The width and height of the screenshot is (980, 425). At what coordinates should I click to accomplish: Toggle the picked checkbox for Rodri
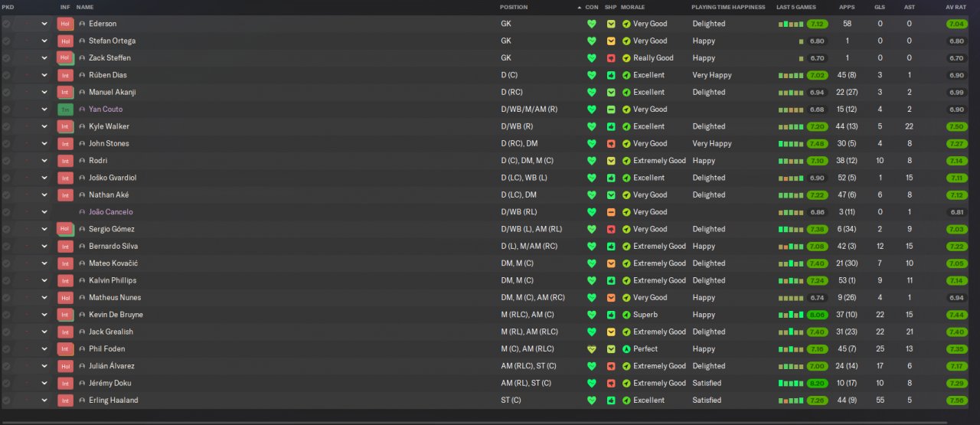coord(6,161)
